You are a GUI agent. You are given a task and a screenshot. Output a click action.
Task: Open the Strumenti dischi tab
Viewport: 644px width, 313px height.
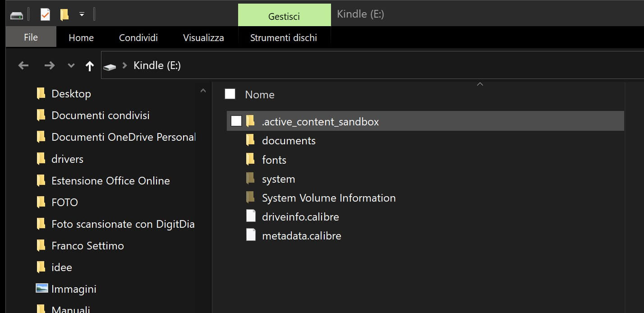pyautogui.click(x=283, y=38)
